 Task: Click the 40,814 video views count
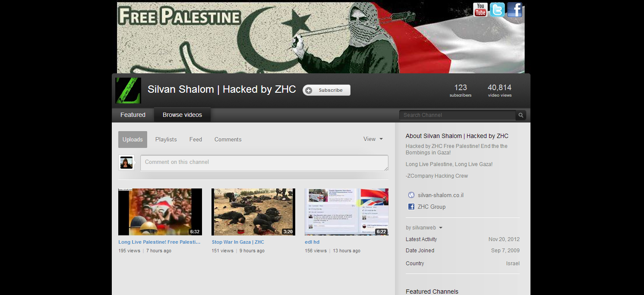click(x=499, y=90)
